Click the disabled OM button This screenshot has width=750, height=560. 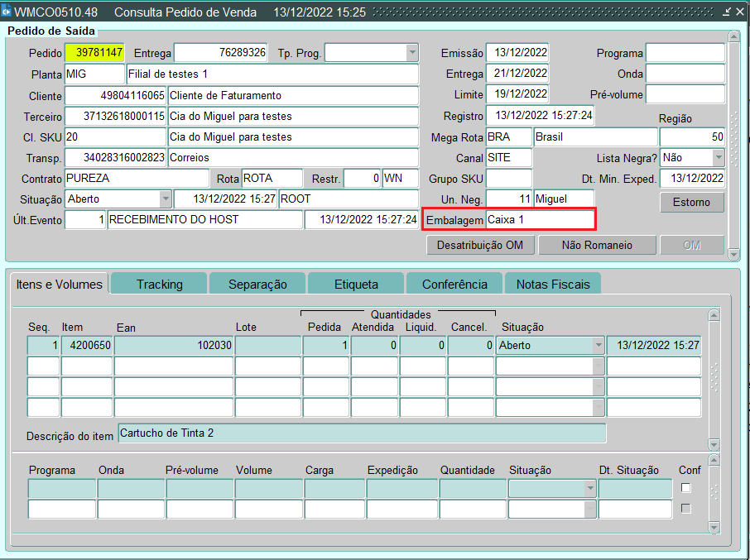click(x=692, y=245)
